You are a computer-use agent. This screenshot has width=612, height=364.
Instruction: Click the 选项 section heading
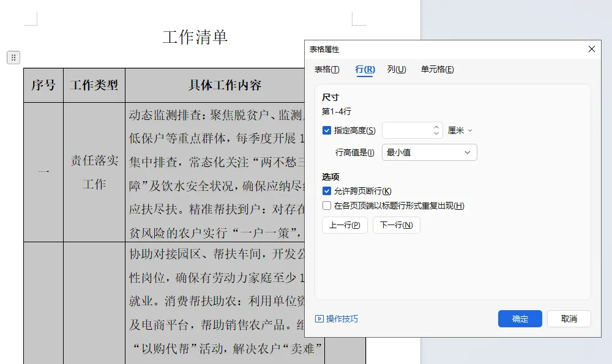[x=330, y=177]
